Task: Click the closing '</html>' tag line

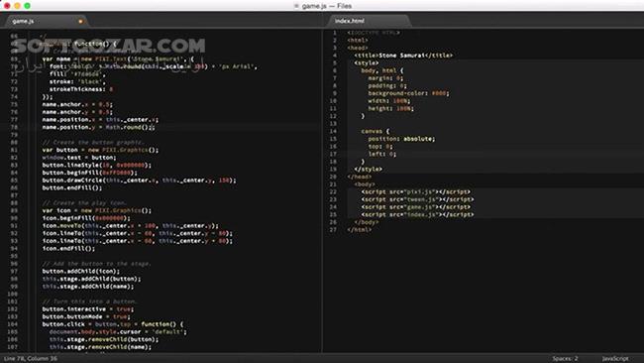Action: pyautogui.click(x=360, y=230)
